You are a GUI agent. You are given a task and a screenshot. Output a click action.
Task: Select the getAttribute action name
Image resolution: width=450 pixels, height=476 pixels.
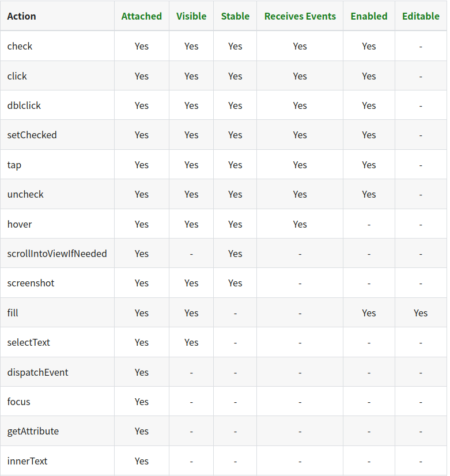33,431
